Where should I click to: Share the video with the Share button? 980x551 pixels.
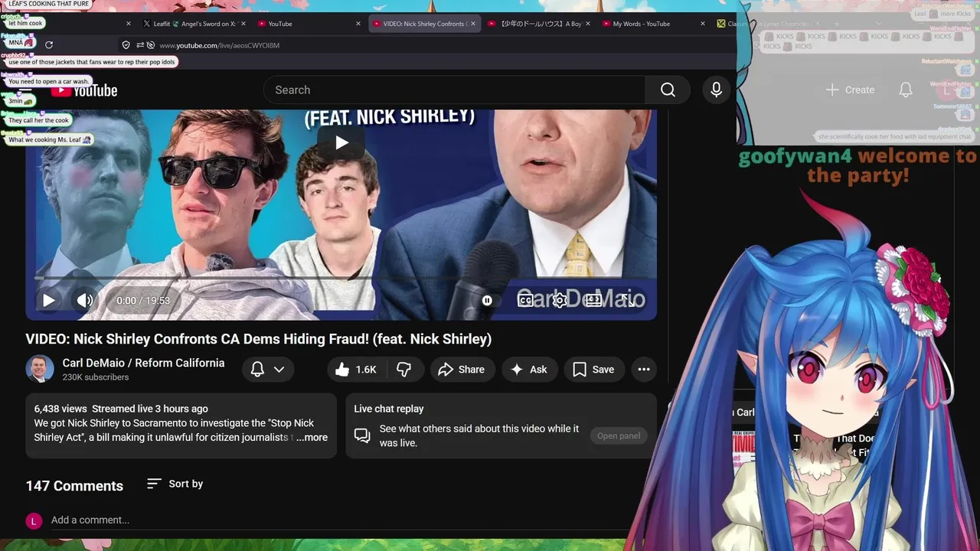461,370
